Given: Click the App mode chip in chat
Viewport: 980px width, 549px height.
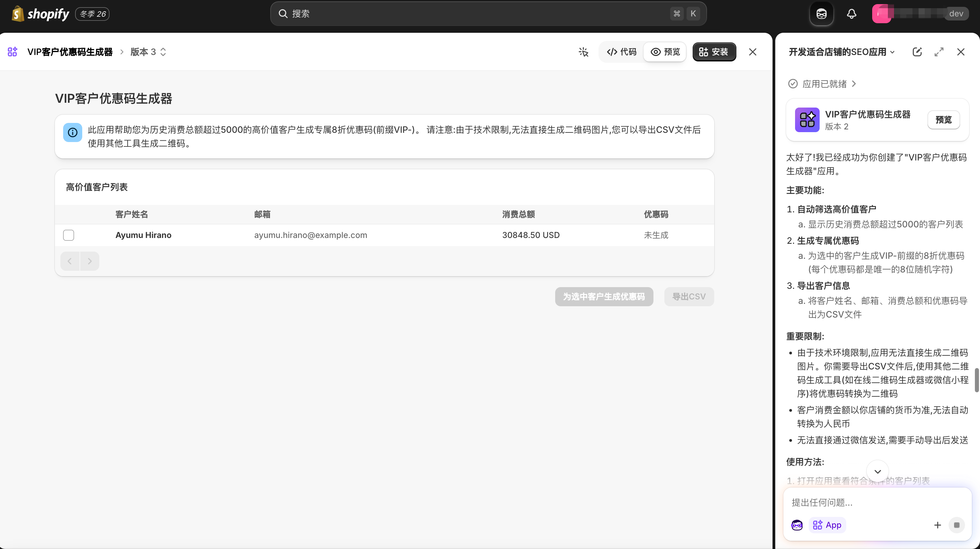Looking at the screenshot, I should (827, 525).
